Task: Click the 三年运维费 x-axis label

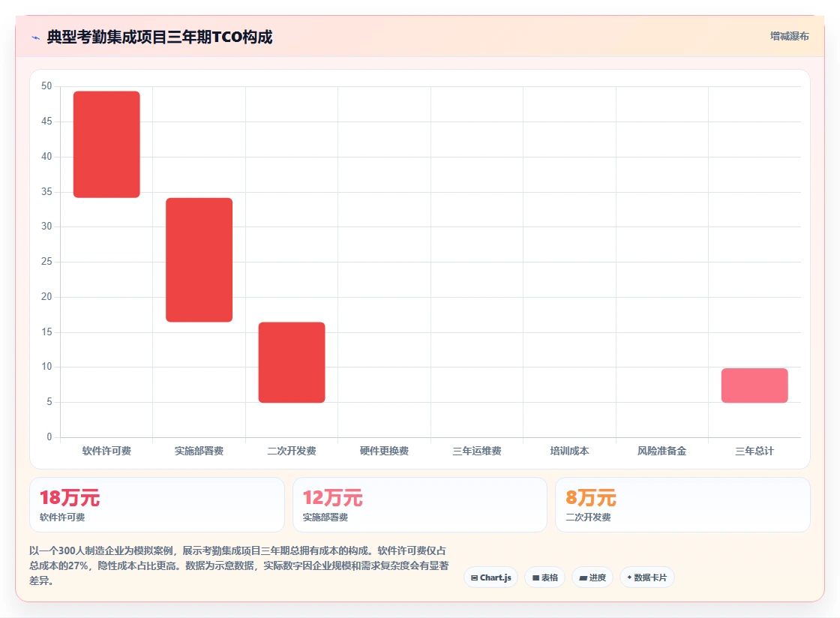Action: [477, 451]
